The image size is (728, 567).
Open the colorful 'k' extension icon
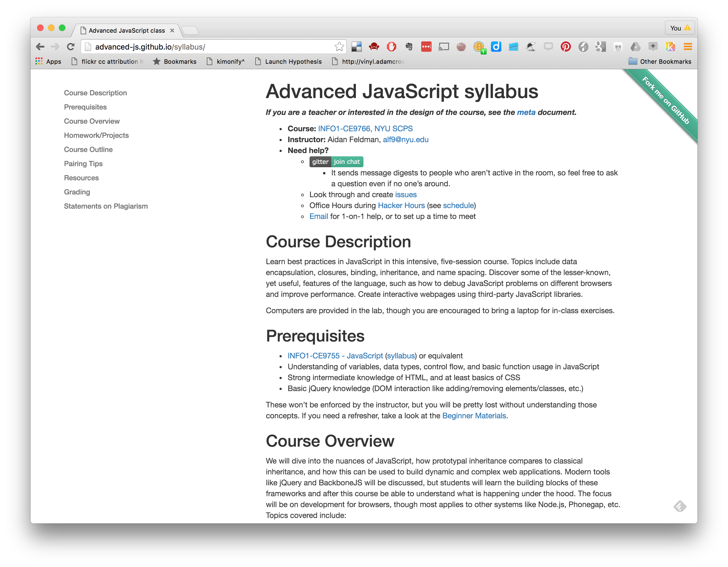coord(670,47)
